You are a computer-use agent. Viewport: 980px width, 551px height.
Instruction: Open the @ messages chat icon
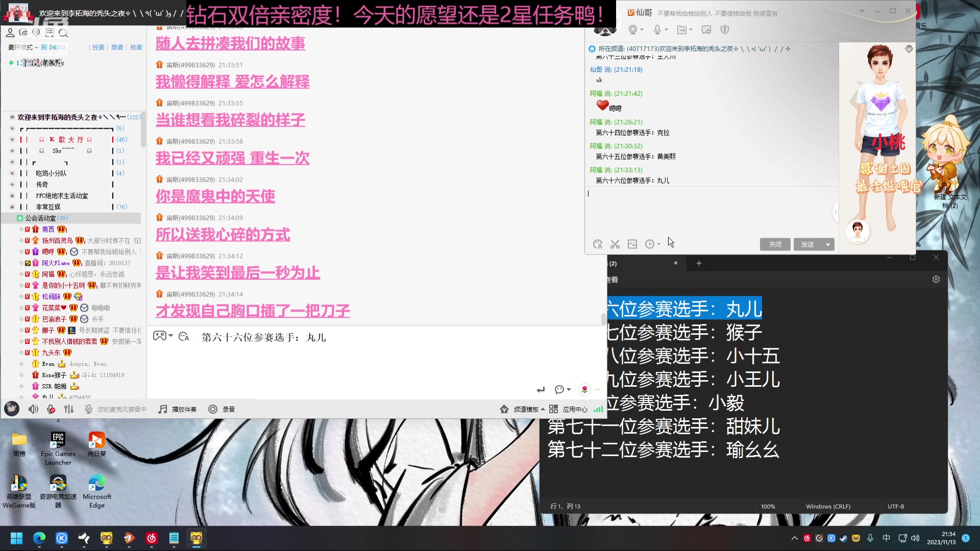pyautogui.click(x=23, y=33)
